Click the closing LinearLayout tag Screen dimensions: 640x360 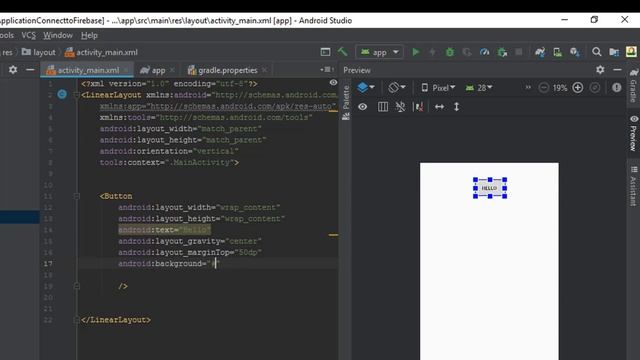(116, 320)
